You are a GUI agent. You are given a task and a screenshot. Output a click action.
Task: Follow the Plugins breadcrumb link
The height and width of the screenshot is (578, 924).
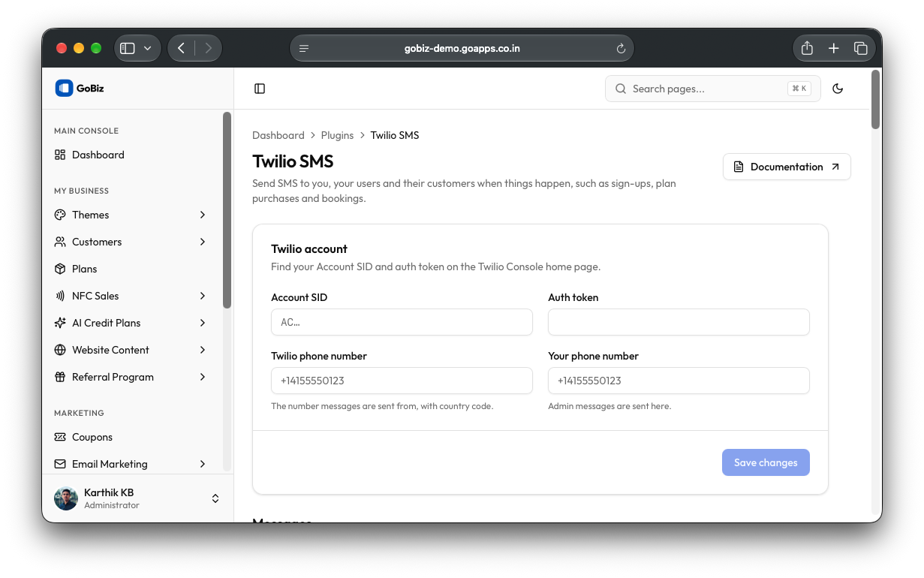pos(337,135)
